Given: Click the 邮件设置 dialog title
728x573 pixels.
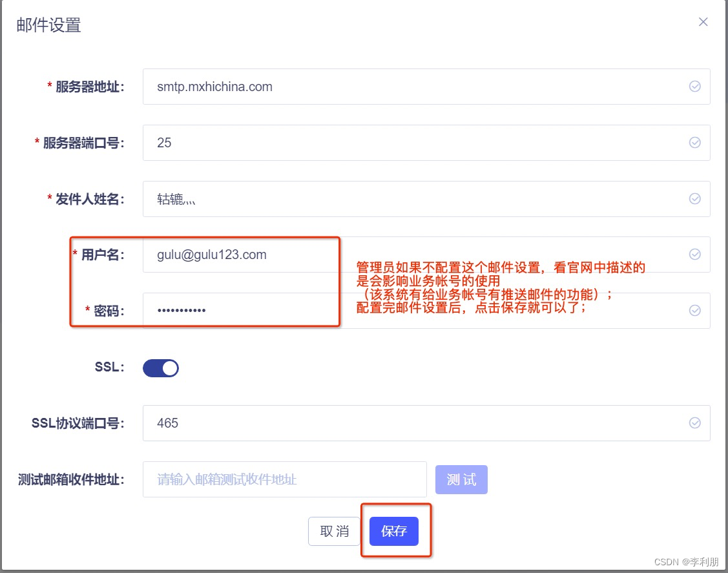Looking at the screenshot, I should pos(48,25).
